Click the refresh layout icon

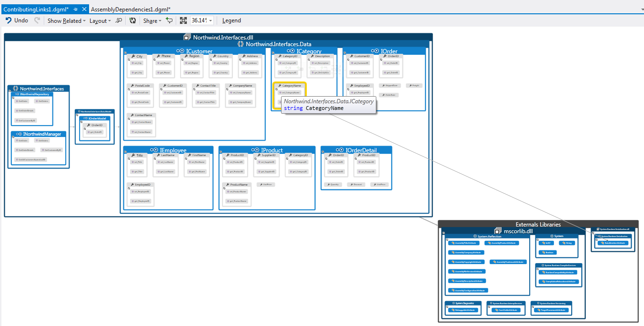pyautogui.click(x=133, y=20)
